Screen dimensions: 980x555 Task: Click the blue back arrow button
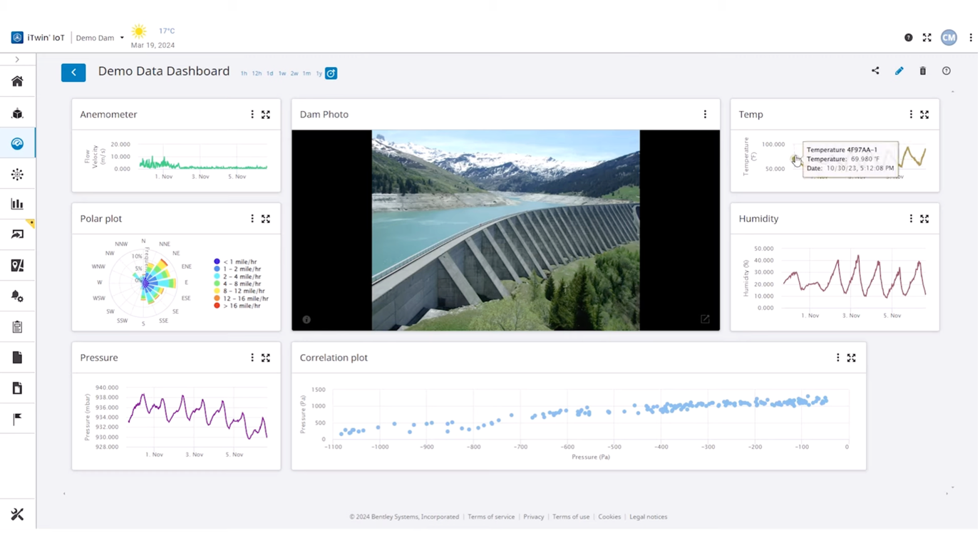tap(73, 72)
